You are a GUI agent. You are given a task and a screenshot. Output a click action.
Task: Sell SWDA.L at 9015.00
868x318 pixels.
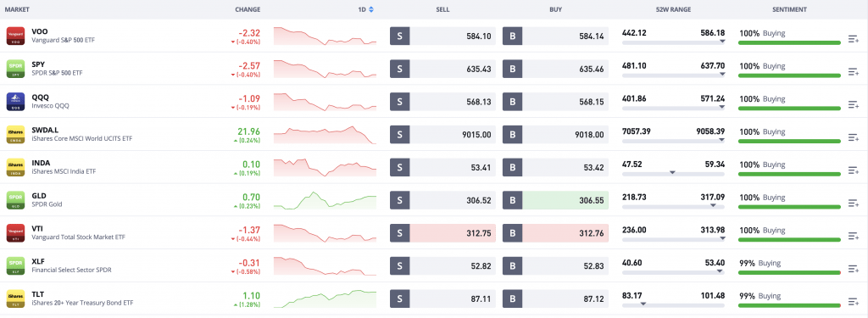click(442, 135)
